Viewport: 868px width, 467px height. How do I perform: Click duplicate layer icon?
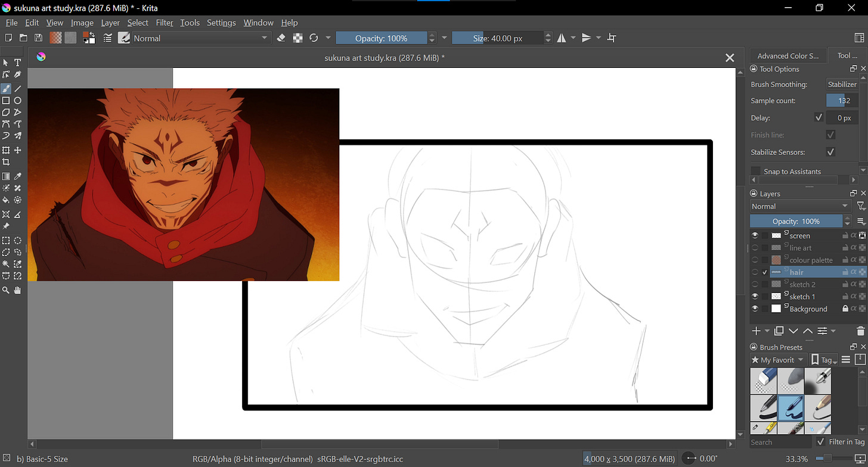[779, 331]
